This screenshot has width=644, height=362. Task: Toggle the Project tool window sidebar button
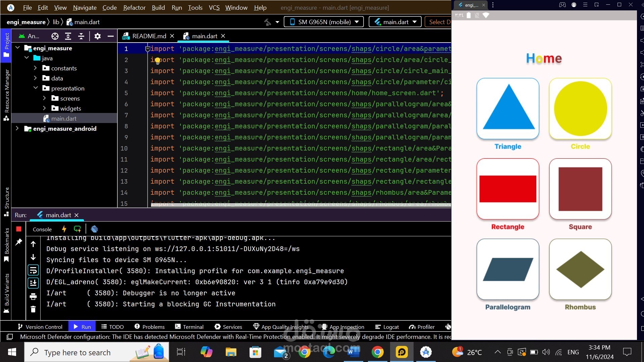(x=6, y=45)
